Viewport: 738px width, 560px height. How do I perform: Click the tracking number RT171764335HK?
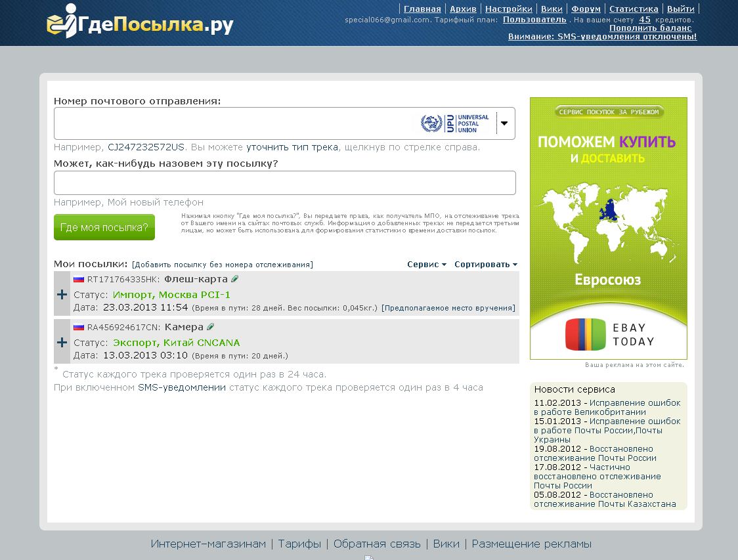pos(123,280)
